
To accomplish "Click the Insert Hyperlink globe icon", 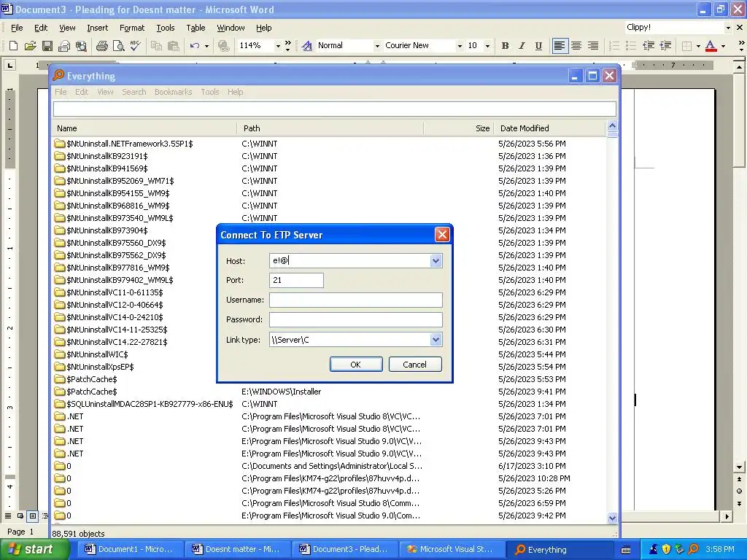I will click(x=223, y=46).
